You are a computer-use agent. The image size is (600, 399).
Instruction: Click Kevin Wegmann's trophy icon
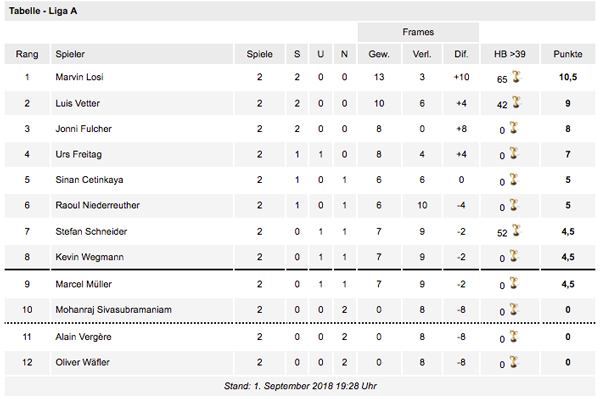[x=514, y=256]
